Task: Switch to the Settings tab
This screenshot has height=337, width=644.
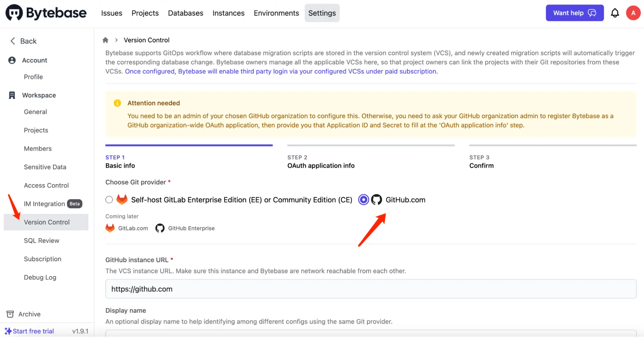Action: 322,13
